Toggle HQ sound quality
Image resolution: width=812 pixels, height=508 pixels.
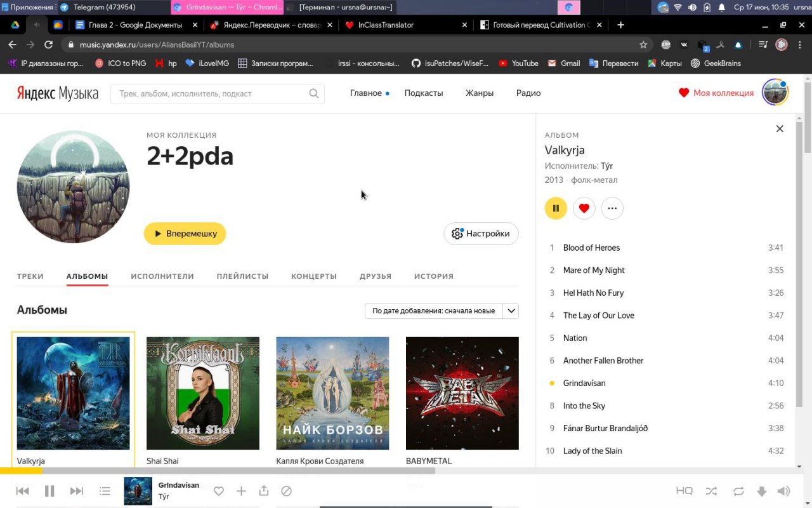point(684,491)
